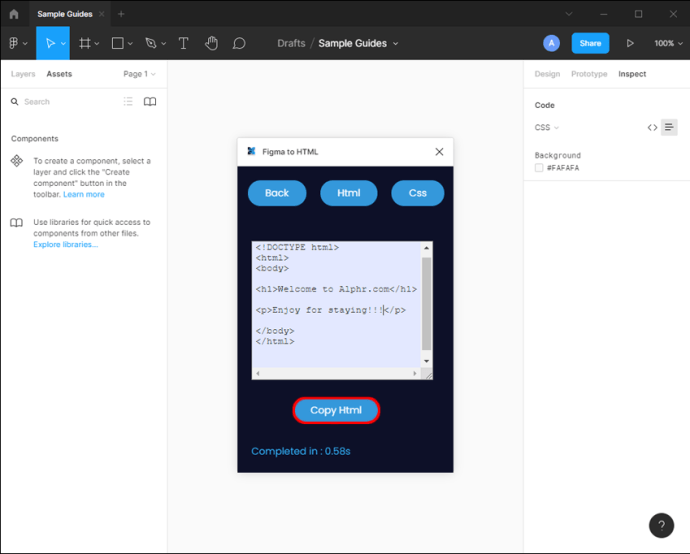Screen dimensions: 690x554
Task: Switch to the Inspect tab
Action: pos(632,74)
